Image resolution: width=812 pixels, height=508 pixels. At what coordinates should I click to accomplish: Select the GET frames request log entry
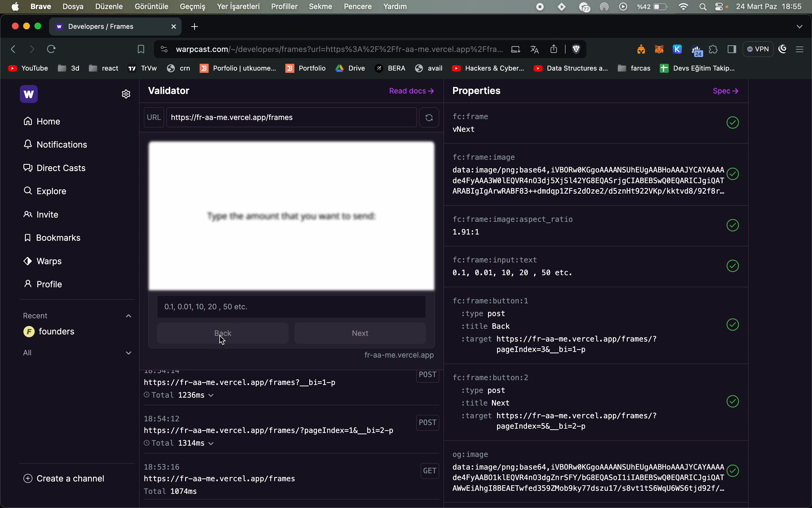click(x=291, y=479)
